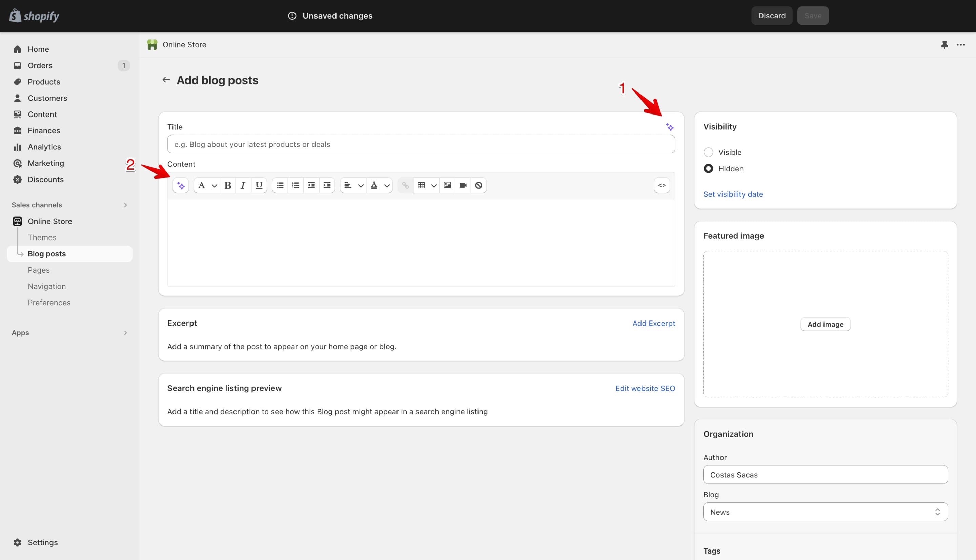Insert a bulleted list
This screenshot has width=976, height=560.
point(280,185)
